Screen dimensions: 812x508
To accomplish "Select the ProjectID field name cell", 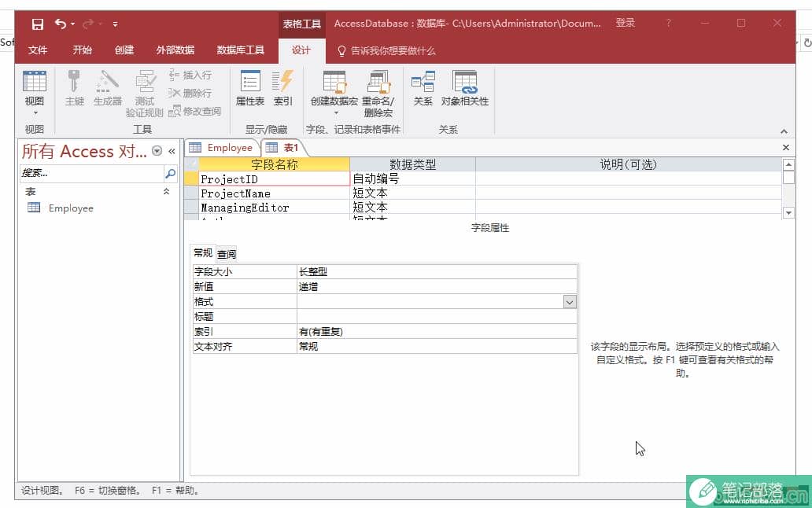I will coord(274,179).
